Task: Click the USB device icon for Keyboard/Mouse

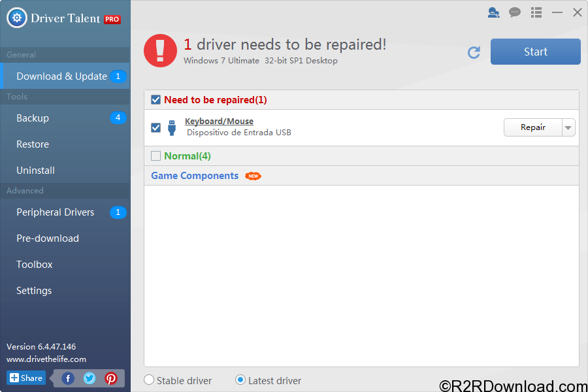Action: point(172,127)
